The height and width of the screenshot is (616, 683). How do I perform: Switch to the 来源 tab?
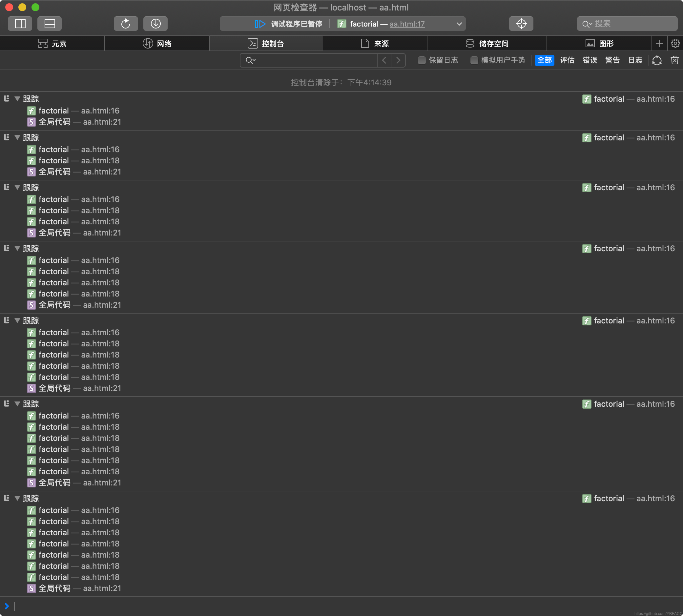coord(374,43)
